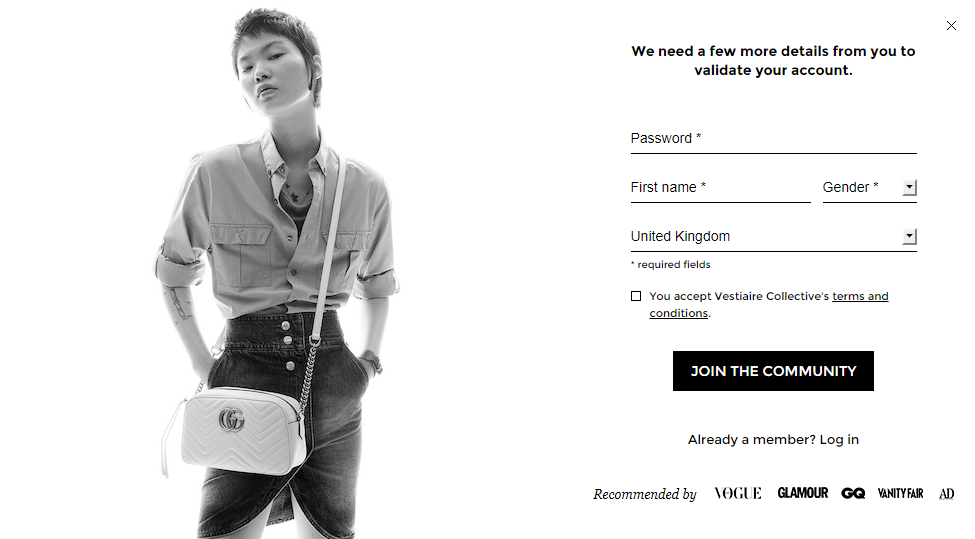Screen dimensions: 975x539
Task: Click the account validation heading text
Action: click(x=773, y=60)
